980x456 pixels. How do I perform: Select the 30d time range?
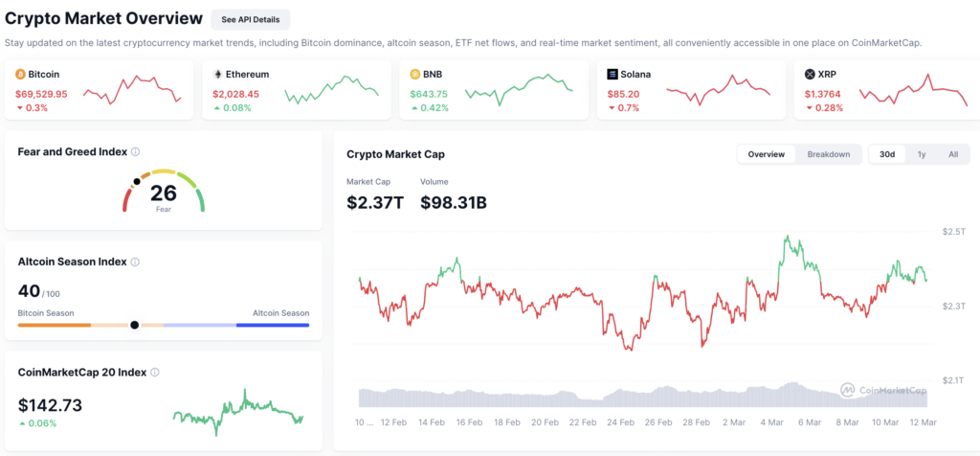tap(887, 154)
